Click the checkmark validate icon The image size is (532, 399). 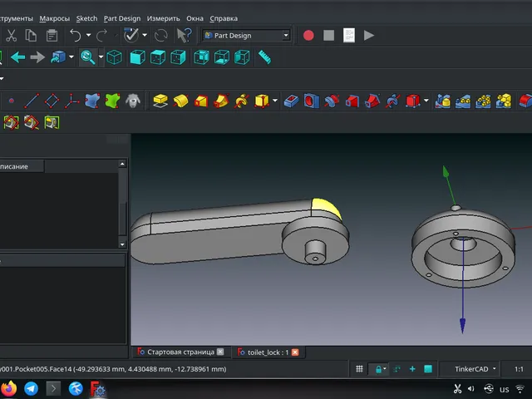131,35
